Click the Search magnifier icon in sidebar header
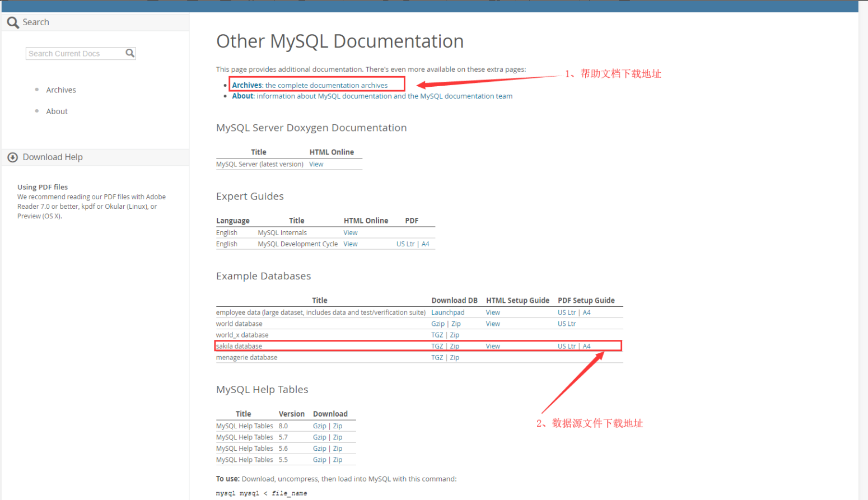 [12, 22]
